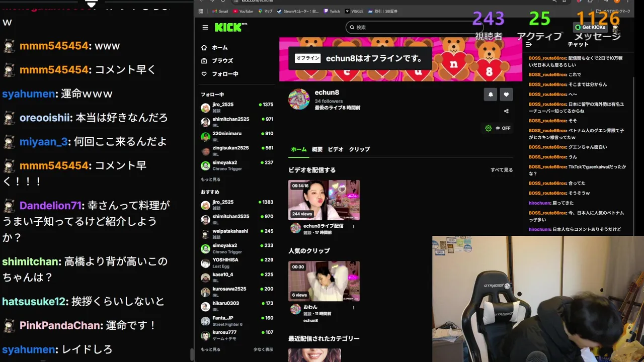The height and width of the screenshot is (362, 644).
Task: Select the ビデオ channel tab
Action: click(336, 149)
